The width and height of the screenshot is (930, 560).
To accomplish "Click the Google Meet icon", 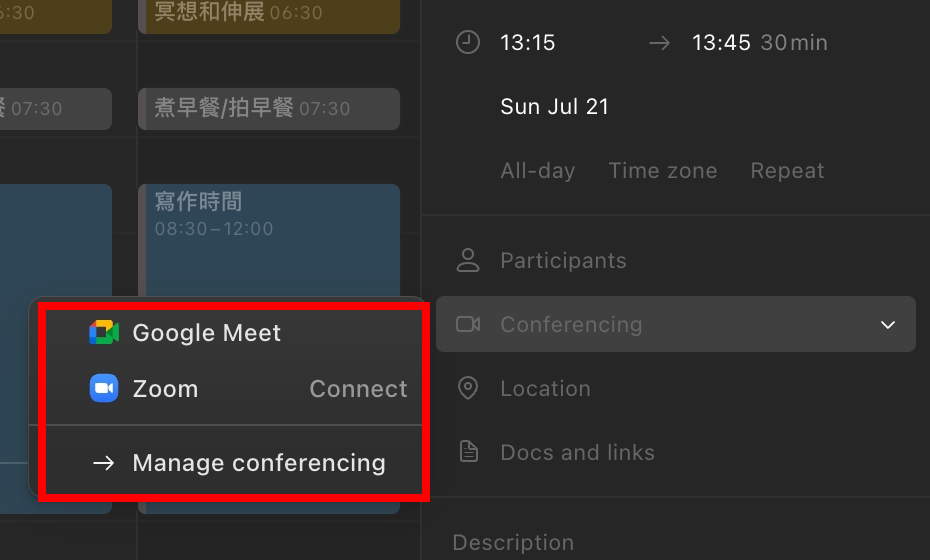I will click(x=104, y=333).
